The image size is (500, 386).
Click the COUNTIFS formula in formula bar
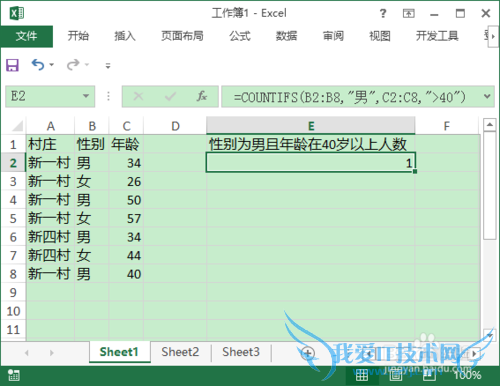(x=349, y=97)
